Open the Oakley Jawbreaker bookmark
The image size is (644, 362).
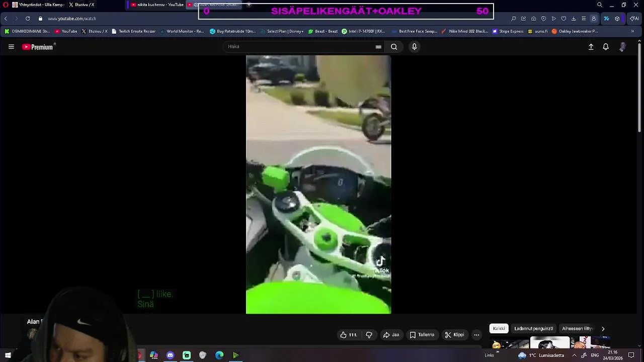(575, 31)
